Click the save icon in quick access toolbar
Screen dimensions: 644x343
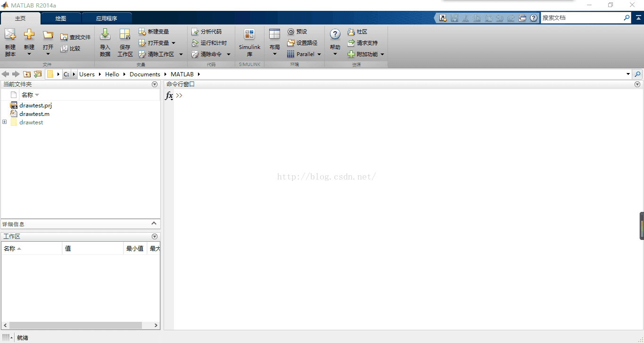point(454,18)
